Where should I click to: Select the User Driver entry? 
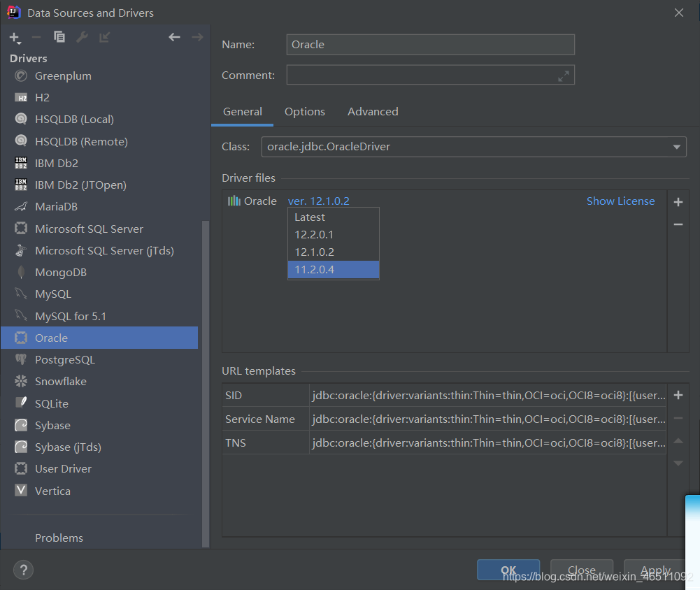(99, 468)
